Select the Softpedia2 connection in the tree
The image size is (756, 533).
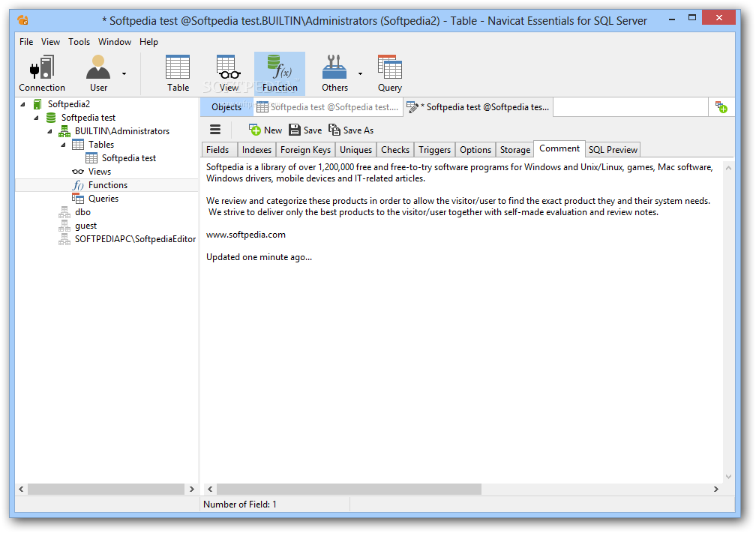pos(68,104)
